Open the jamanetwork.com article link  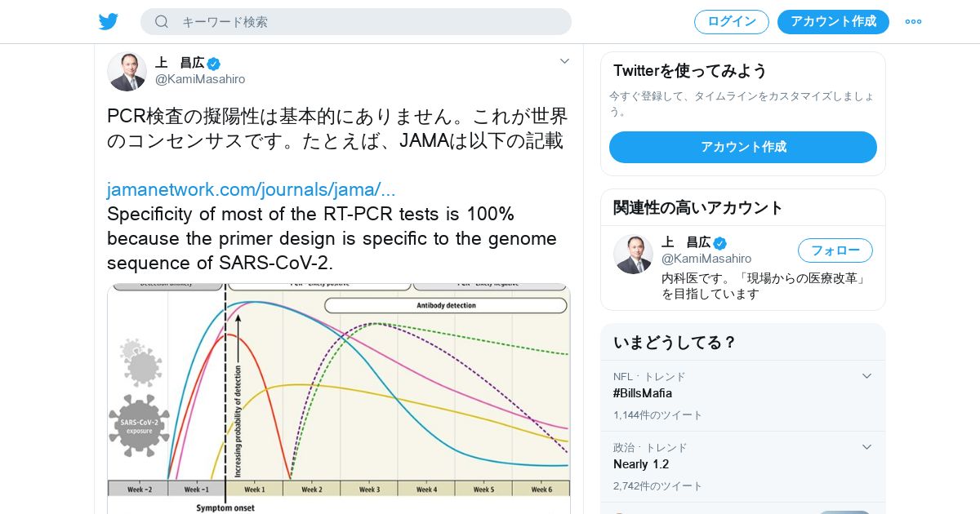point(251,190)
